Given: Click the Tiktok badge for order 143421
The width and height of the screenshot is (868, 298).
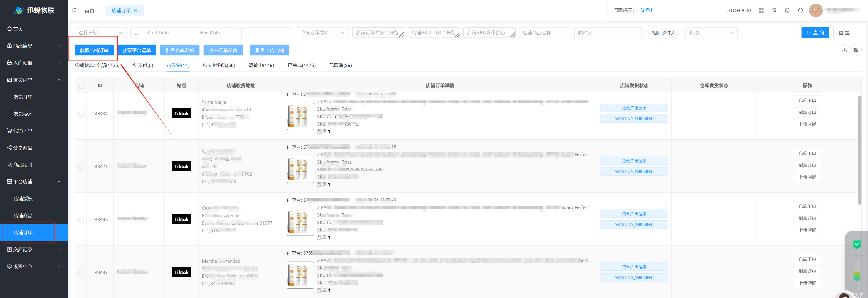Looking at the screenshot, I should (x=181, y=166).
